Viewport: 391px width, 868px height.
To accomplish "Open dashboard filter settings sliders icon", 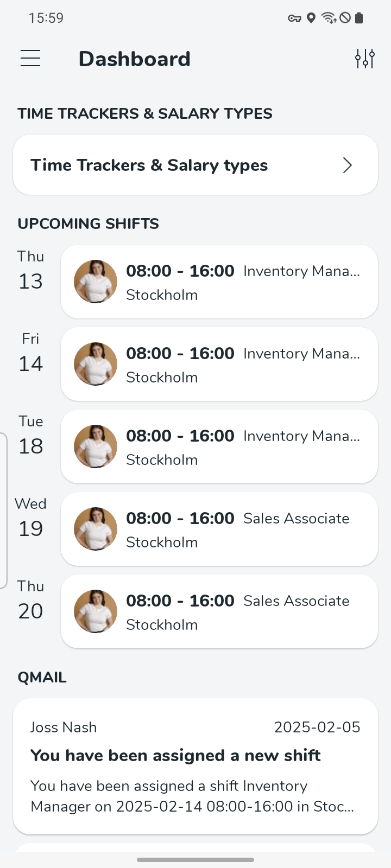I will pos(365,59).
